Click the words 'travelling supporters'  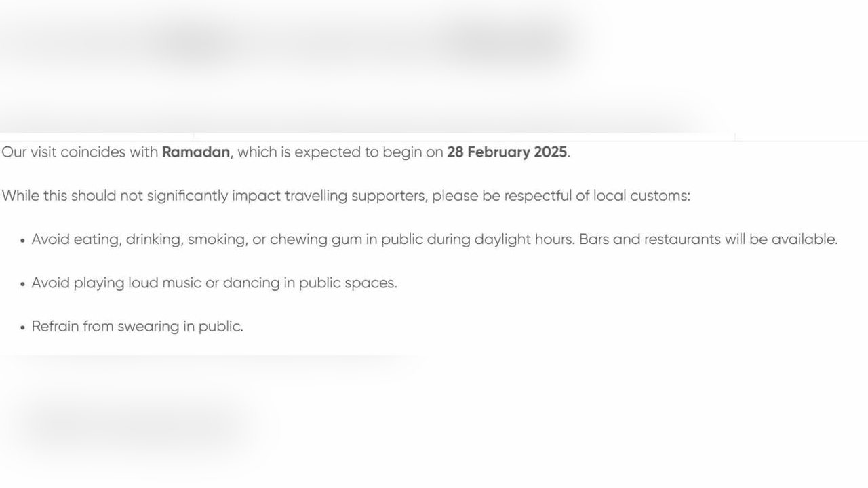[x=356, y=196]
